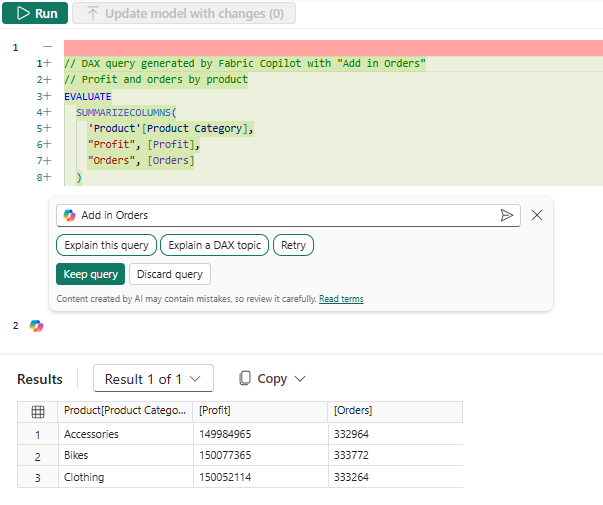Retry the Copilot query generation
This screenshot has height=505, width=603.
293,245
